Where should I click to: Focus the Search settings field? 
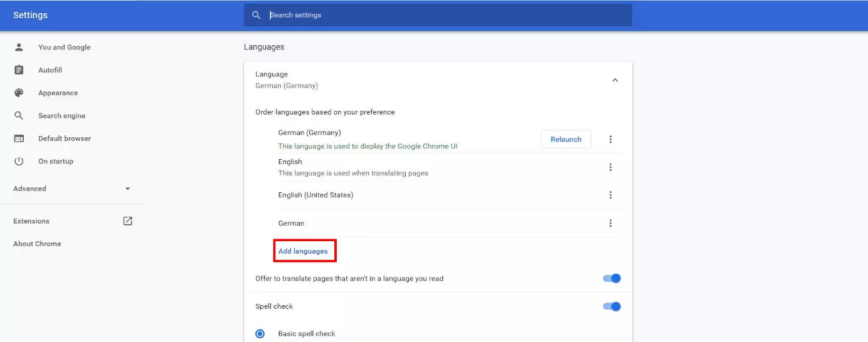[x=439, y=15]
